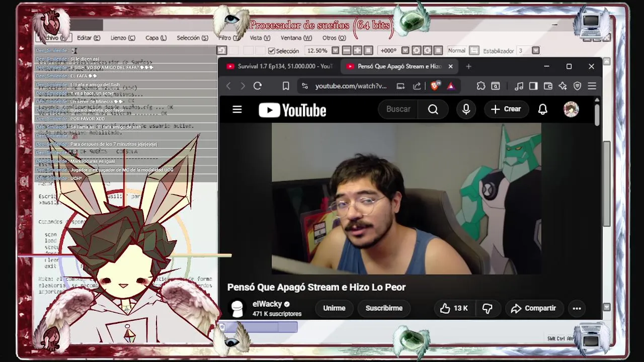Image resolution: width=644 pixels, height=362 pixels.
Task: Open the media playlist music note icon
Action: click(x=519, y=86)
